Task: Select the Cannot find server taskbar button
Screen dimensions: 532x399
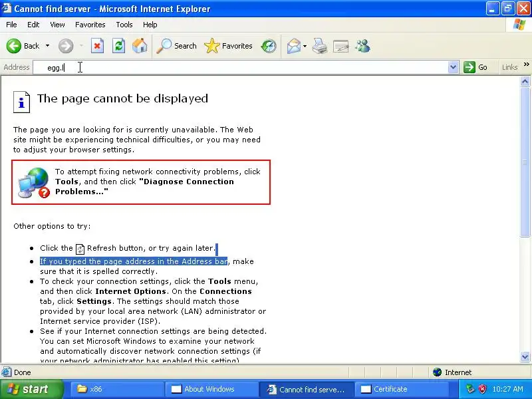Action: tap(306, 389)
